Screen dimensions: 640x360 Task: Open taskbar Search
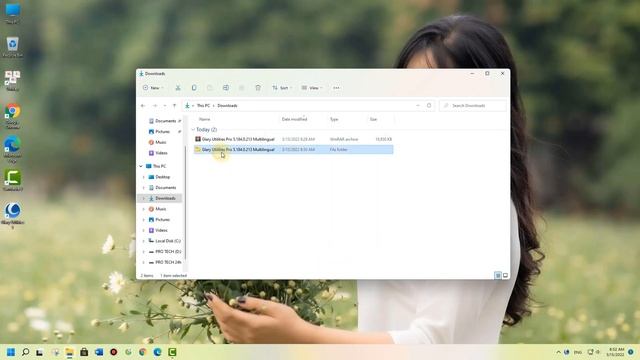[25, 352]
